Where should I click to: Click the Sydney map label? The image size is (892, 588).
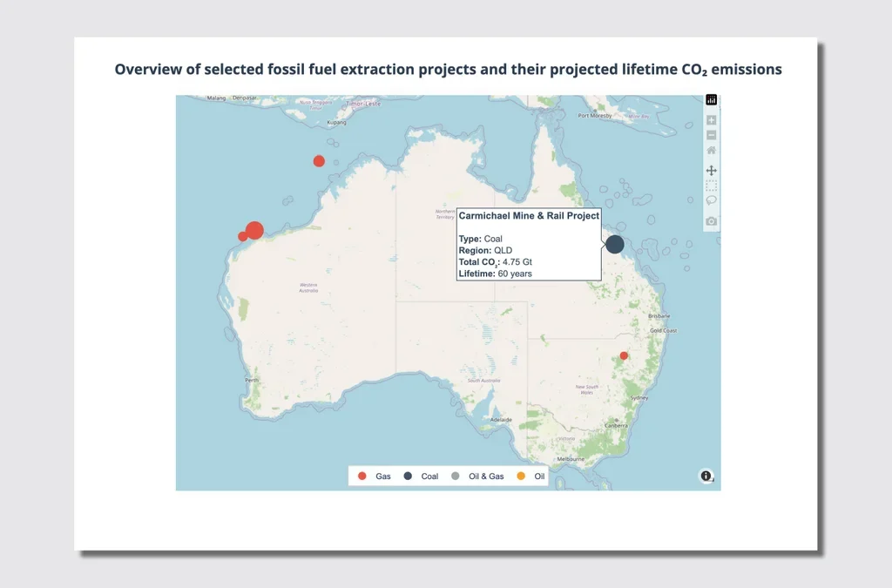pyautogui.click(x=639, y=397)
